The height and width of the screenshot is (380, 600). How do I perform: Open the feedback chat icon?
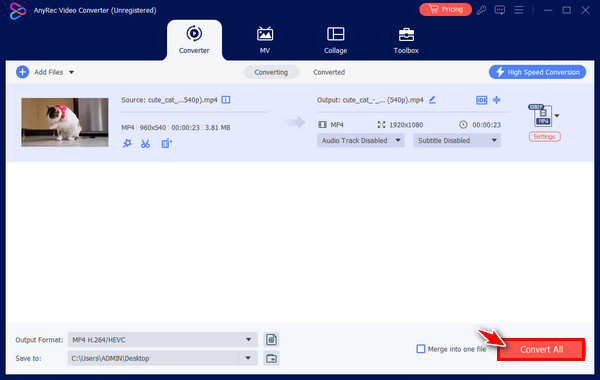500,10
